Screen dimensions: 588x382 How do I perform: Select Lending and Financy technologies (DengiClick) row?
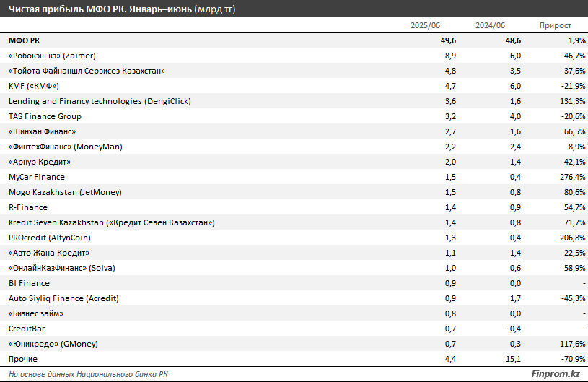tap(100, 101)
